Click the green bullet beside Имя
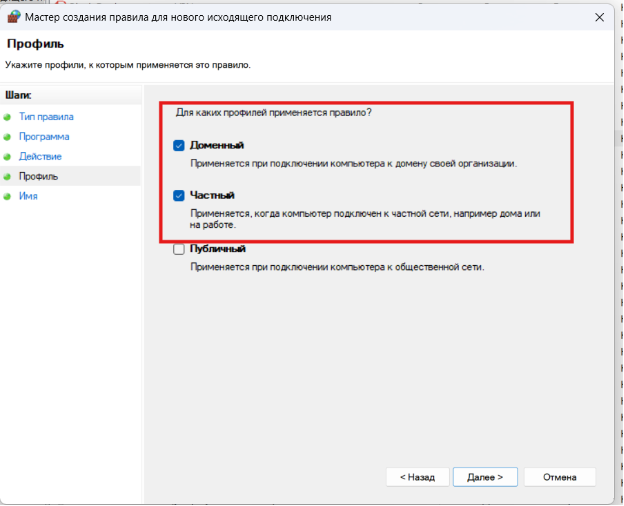This screenshot has height=506, width=624. pos(10,197)
